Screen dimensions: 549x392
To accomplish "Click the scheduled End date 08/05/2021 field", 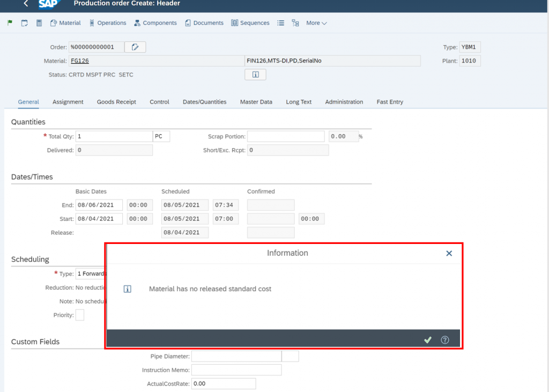I will 185,205.
